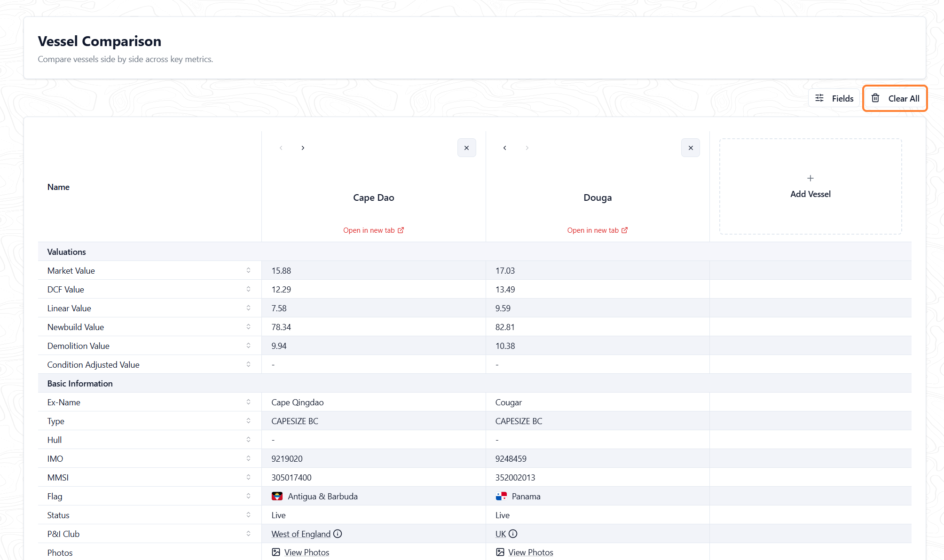Click Douga's disabled right arrow
Image resolution: width=944 pixels, height=560 pixels.
(527, 148)
